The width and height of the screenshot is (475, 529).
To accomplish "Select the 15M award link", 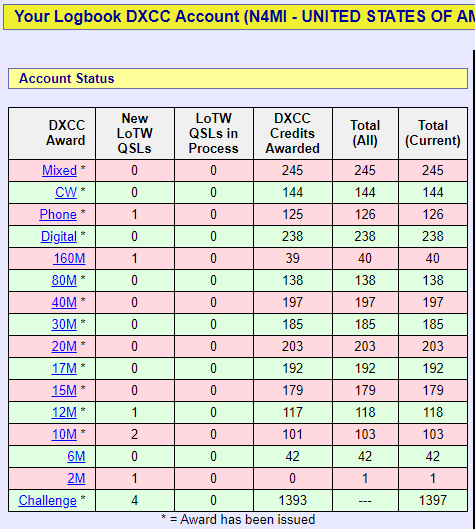I will click(64, 390).
